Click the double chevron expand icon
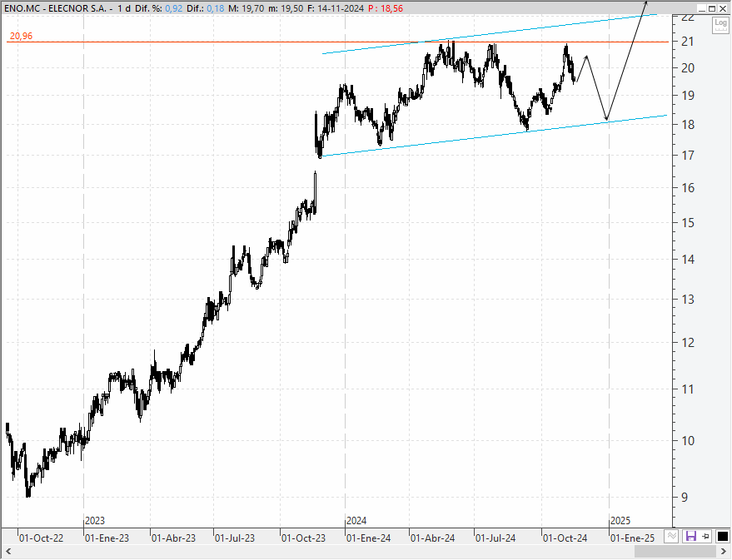732x560 pixels. pyautogui.click(x=672, y=536)
